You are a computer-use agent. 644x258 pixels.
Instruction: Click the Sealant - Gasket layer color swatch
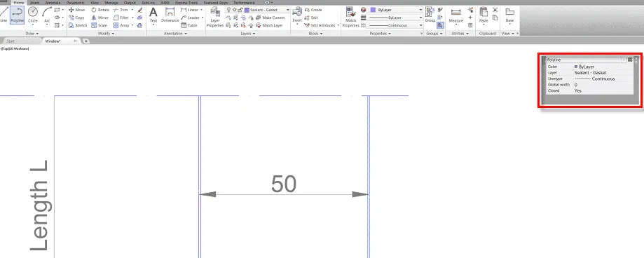click(247, 10)
